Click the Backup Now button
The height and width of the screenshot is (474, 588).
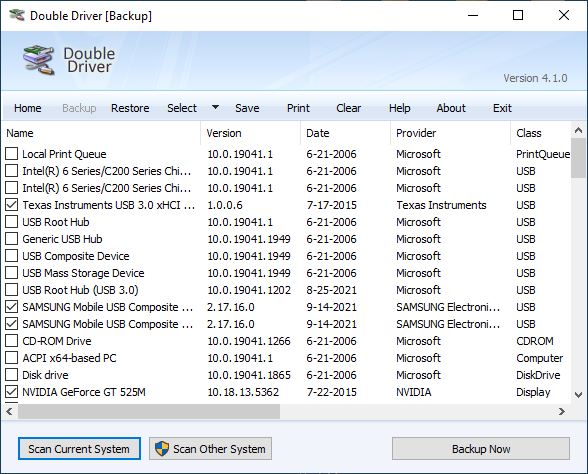point(481,448)
